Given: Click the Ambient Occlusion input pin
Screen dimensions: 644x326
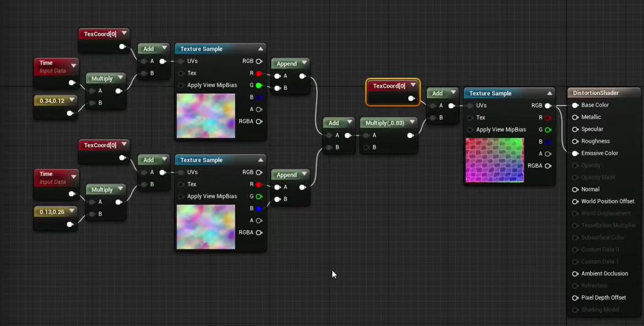Looking at the screenshot, I should pyautogui.click(x=575, y=274).
